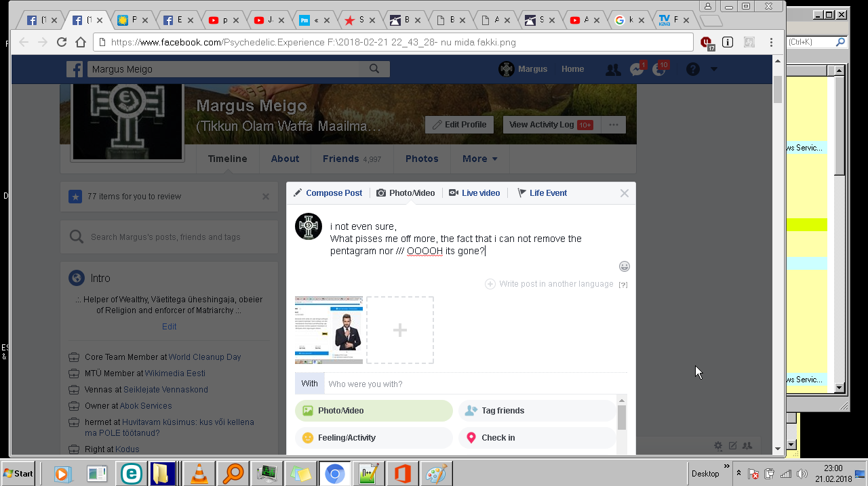Image resolution: width=868 pixels, height=486 pixels.
Task: Click the attached screenshot thumbnail
Action: [329, 330]
